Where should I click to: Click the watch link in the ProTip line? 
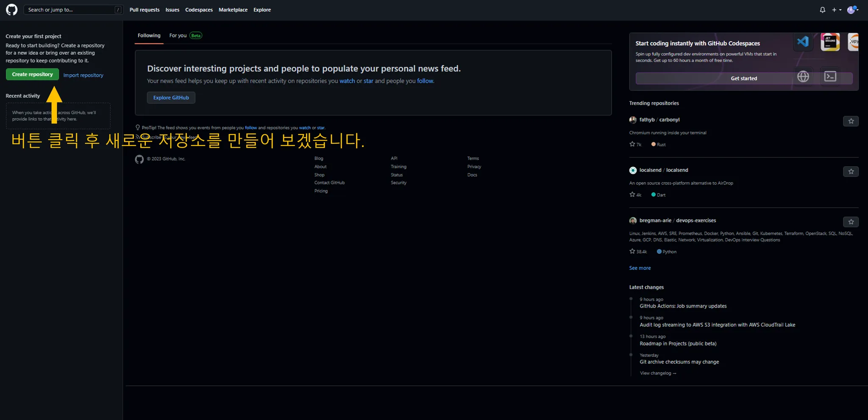point(305,128)
